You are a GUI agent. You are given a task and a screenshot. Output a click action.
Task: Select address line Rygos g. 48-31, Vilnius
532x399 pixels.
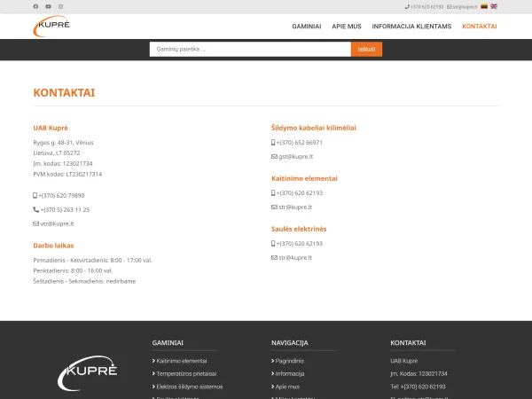pos(63,143)
